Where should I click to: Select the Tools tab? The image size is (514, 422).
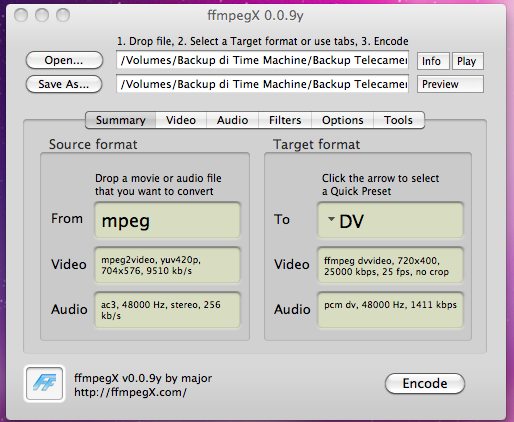click(x=399, y=120)
